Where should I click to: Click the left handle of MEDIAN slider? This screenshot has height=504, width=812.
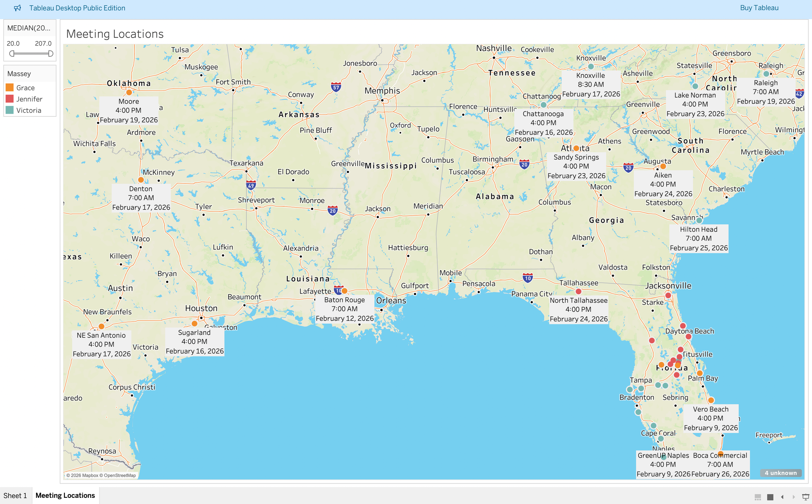click(12, 54)
